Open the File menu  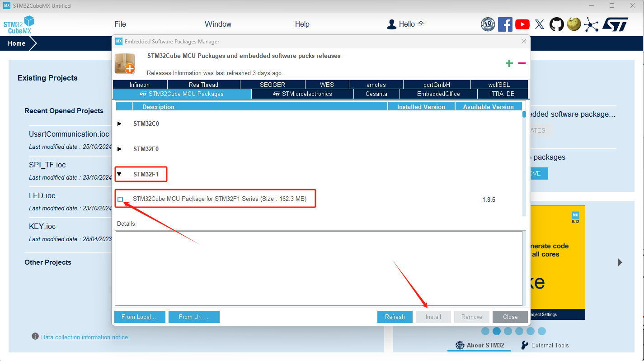click(x=120, y=24)
